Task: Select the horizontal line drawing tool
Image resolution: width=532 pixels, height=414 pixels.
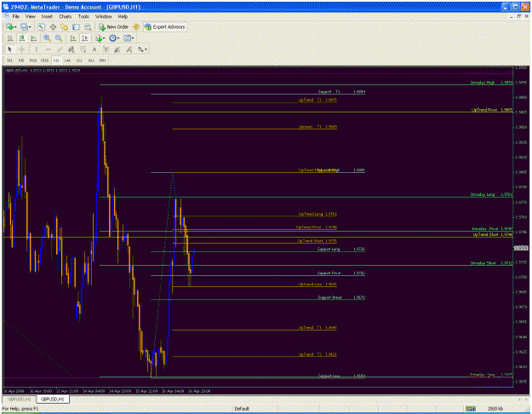Action: click(48, 49)
